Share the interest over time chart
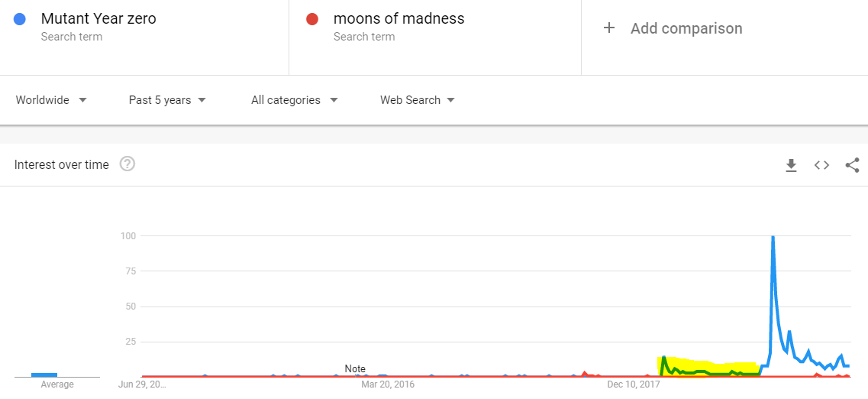The width and height of the screenshot is (868, 399). [853, 165]
